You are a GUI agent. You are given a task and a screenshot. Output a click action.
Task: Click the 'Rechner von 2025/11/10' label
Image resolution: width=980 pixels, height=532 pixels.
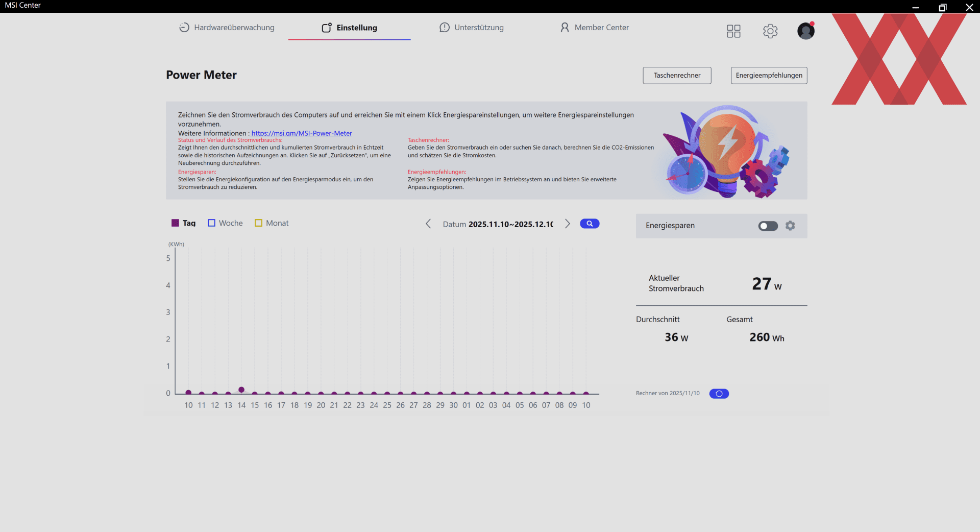tap(668, 393)
